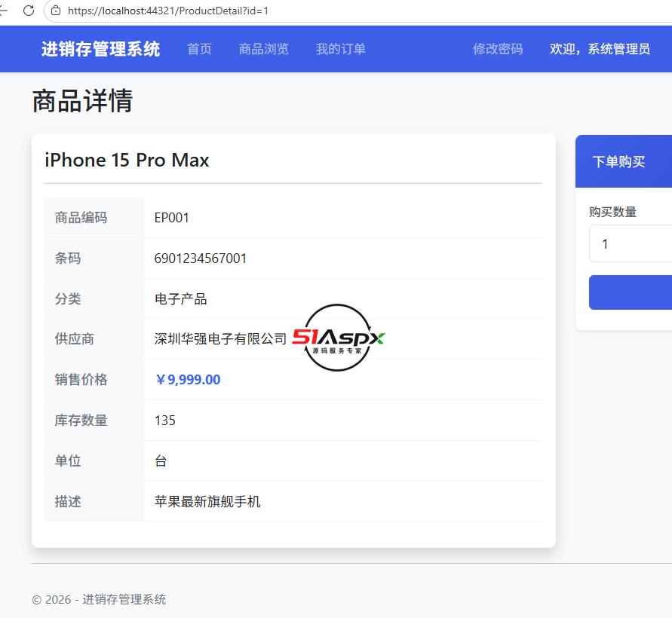Viewport: 672px width, 618px height.
Task: Click the 商品详情 page heading
Action: pyautogui.click(x=82, y=101)
